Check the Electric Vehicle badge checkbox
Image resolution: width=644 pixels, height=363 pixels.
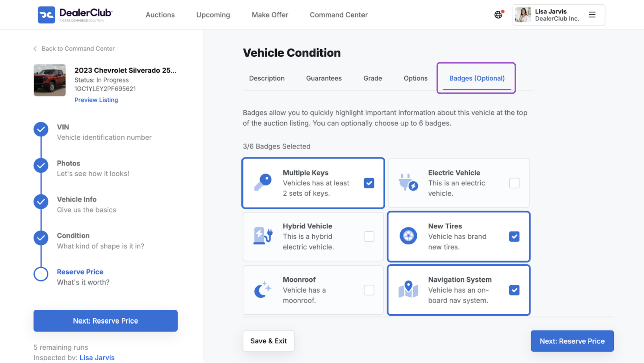pos(514,183)
